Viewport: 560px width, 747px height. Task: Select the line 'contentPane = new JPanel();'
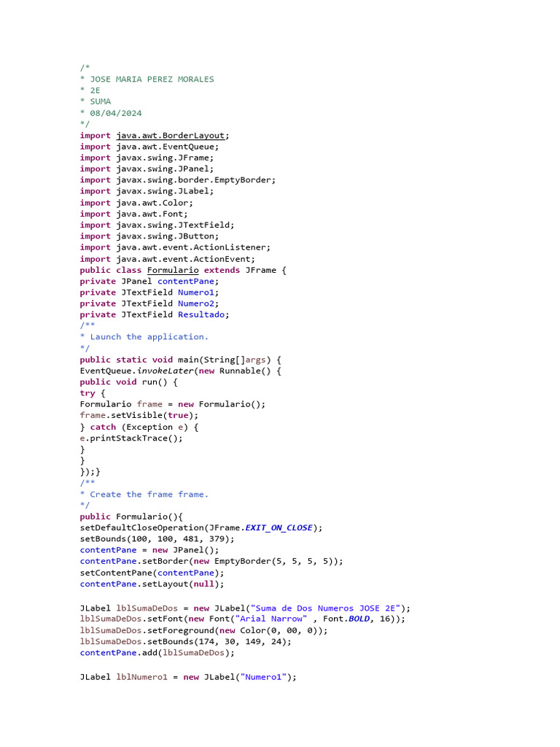pyautogui.click(x=149, y=550)
